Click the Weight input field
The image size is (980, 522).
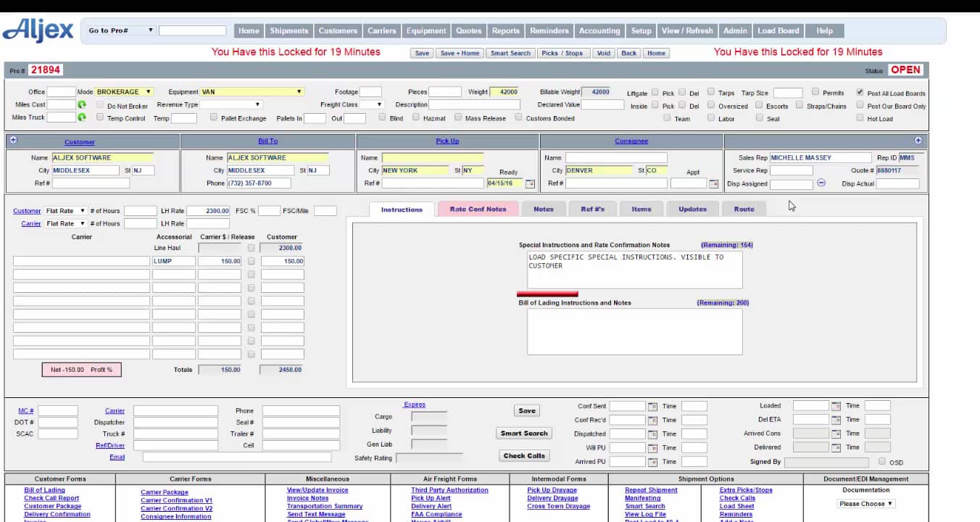click(x=504, y=92)
